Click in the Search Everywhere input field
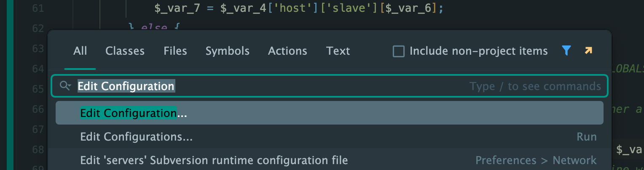The image size is (644, 170). point(320,86)
